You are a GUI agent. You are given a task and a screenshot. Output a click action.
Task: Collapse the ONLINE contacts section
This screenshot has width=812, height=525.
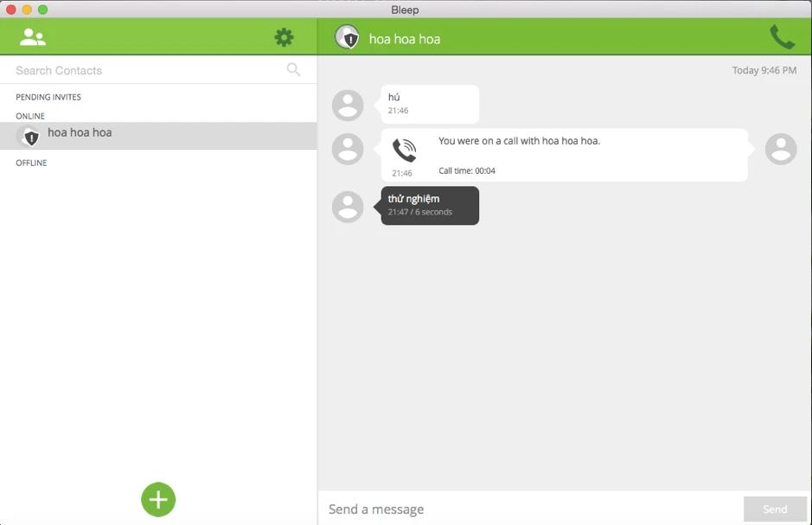30,116
